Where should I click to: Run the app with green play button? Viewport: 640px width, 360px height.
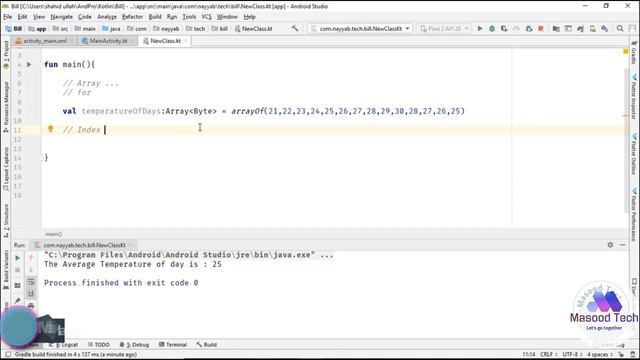coord(480,29)
